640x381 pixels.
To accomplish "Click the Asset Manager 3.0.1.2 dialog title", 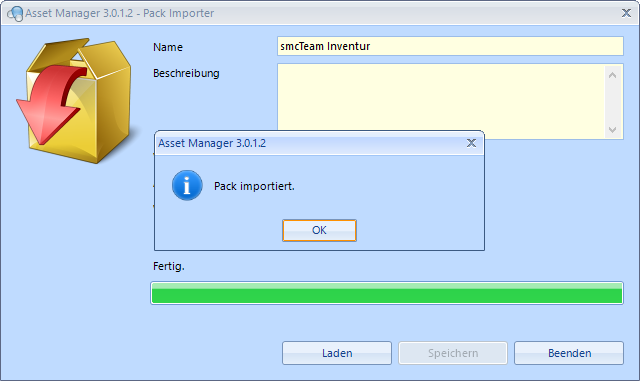I will tap(212, 143).
